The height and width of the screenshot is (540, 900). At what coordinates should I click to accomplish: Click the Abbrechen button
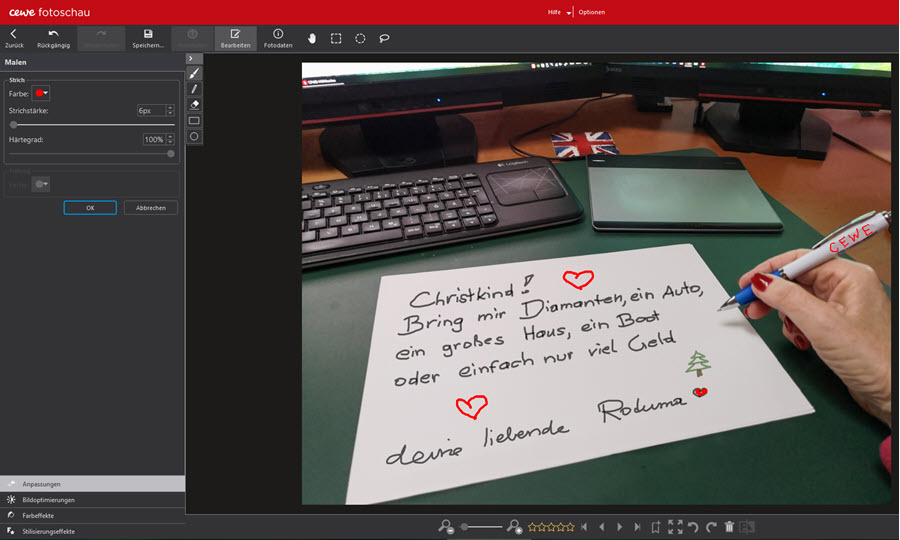151,208
